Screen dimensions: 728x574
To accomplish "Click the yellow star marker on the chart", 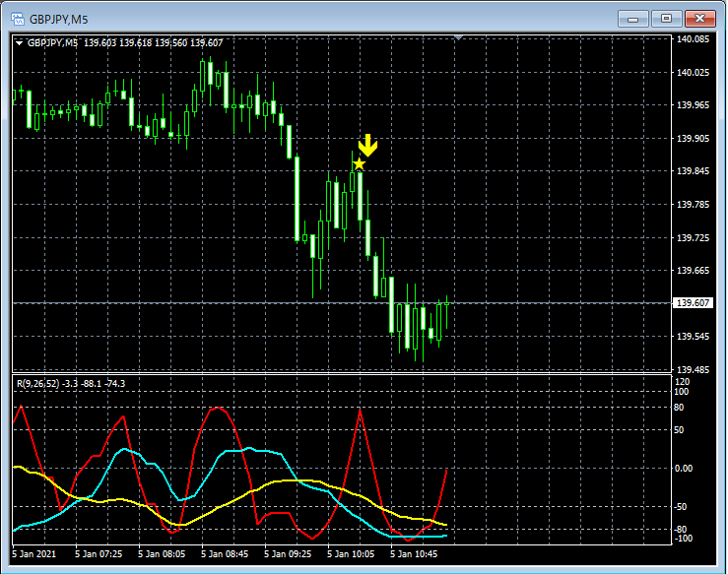I will point(359,163).
